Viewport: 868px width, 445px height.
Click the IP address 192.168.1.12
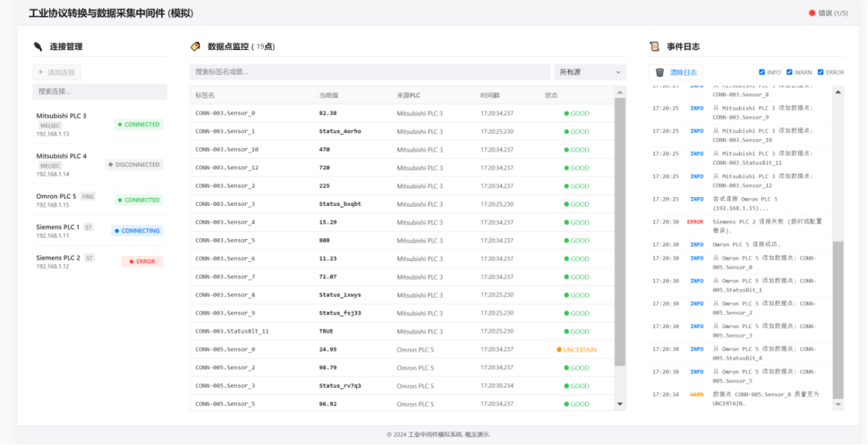coord(52,266)
